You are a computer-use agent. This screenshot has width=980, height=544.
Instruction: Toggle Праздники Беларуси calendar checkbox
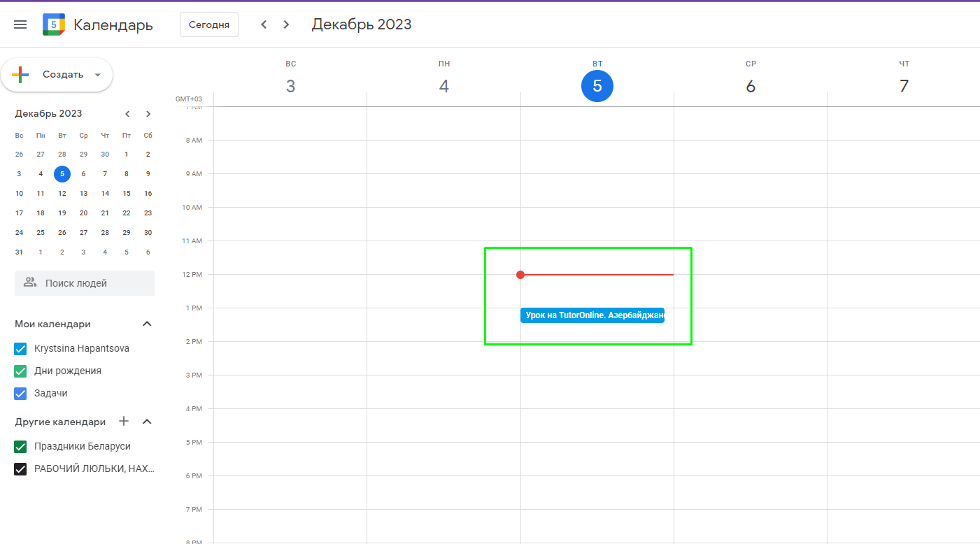20,446
